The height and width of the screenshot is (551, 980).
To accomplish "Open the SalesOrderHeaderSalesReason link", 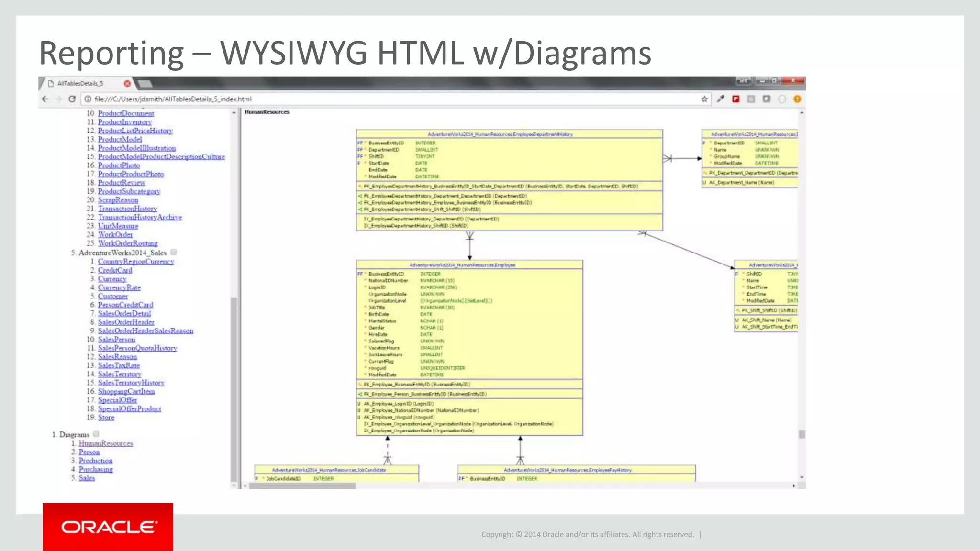I will [145, 331].
